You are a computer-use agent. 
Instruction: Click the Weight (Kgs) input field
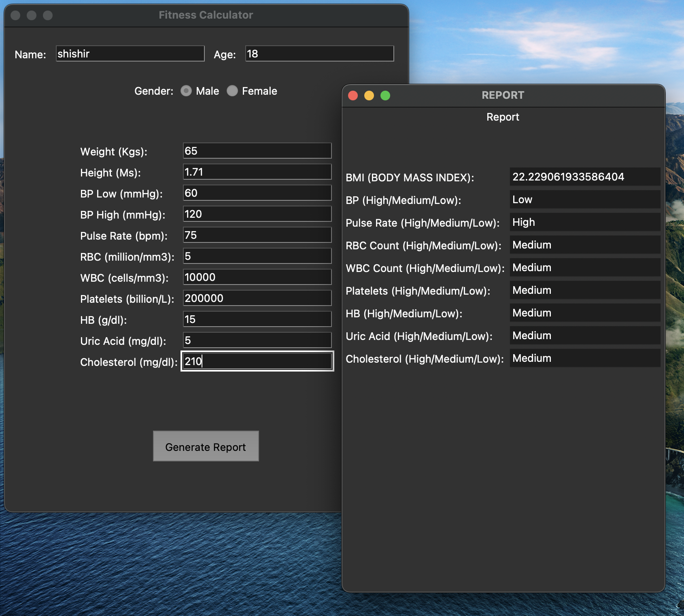pyautogui.click(x=257, y=151)
